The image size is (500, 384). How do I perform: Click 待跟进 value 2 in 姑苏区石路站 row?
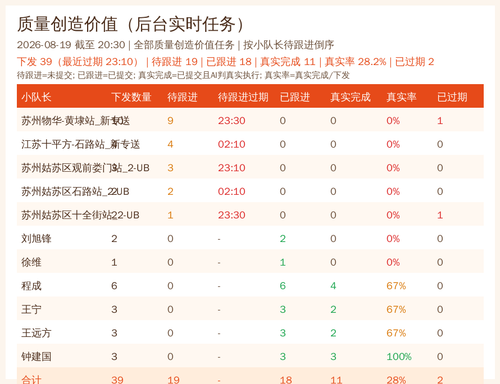click(x=170, y=191)
